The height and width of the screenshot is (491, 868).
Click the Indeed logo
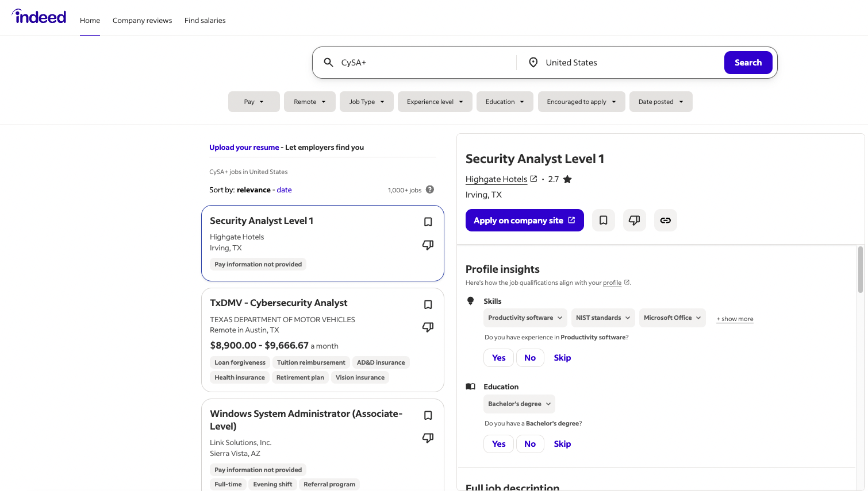[x=39, y=17]
